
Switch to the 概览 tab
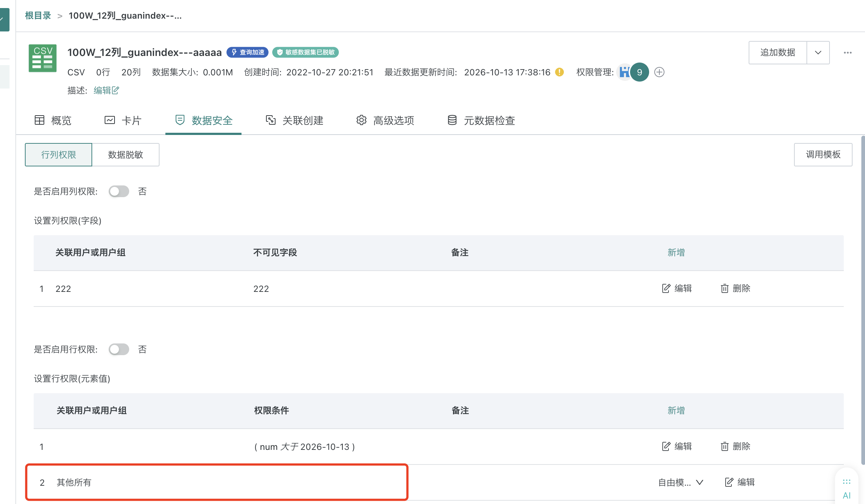pos(53,120)
